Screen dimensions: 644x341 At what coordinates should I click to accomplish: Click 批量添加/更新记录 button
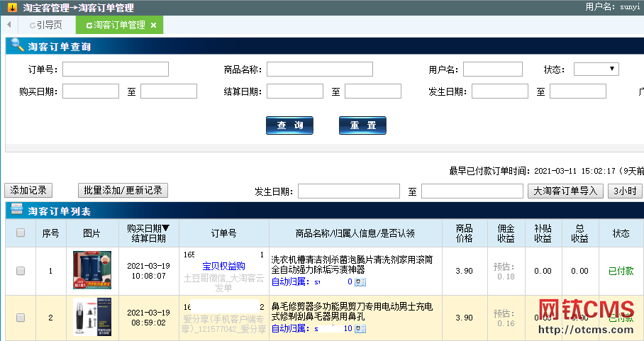123,191
